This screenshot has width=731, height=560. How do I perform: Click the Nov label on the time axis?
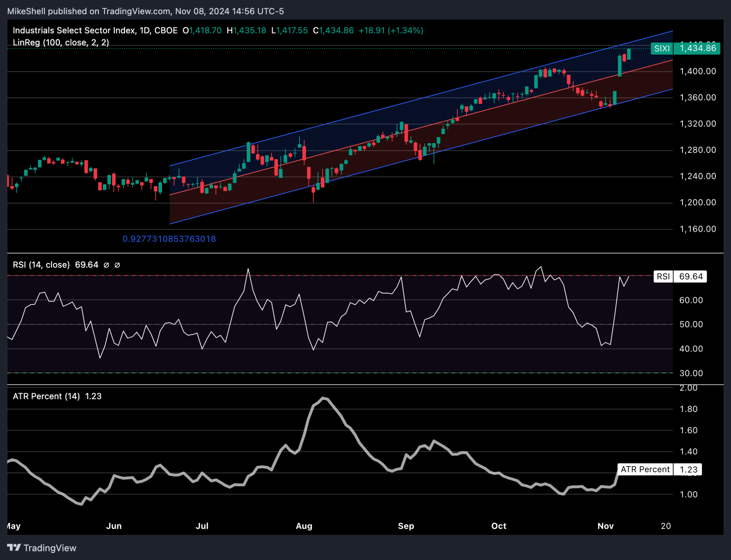606,526
